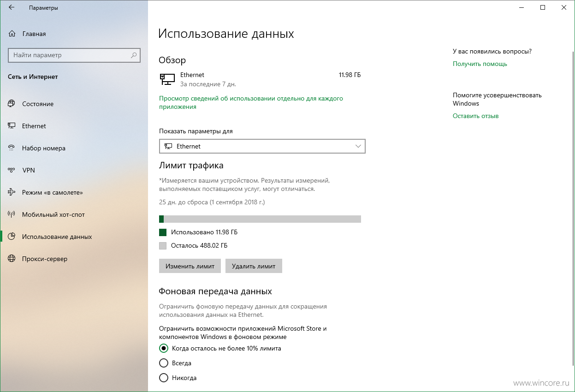Click the chevron arrow of Ethernet dropdown
This screenshot has width=575, height=392.
coord(358,146)
